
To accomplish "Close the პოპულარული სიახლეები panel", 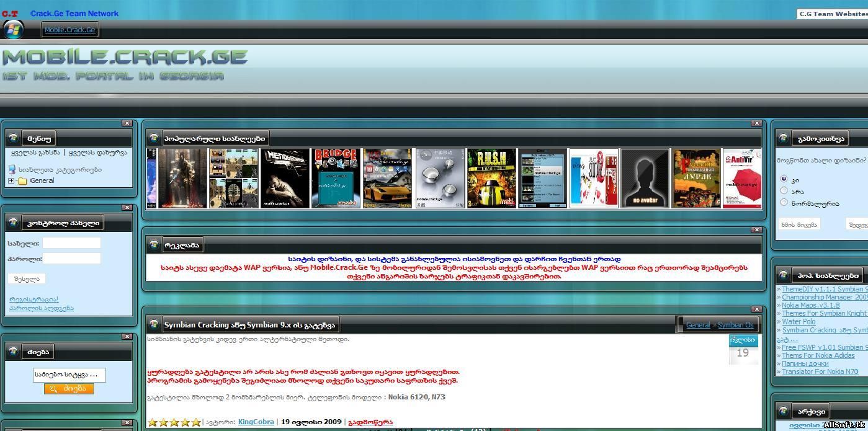I will point(756,123).
